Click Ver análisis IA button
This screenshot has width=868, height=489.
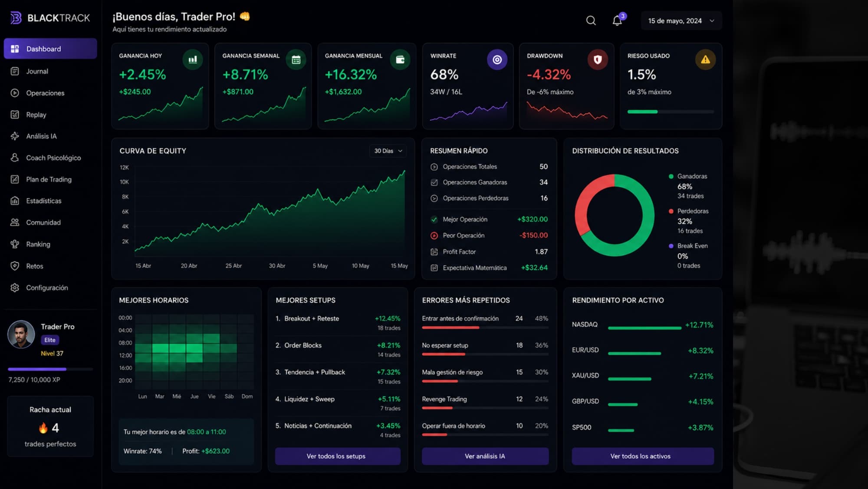(x=485, y=456)
